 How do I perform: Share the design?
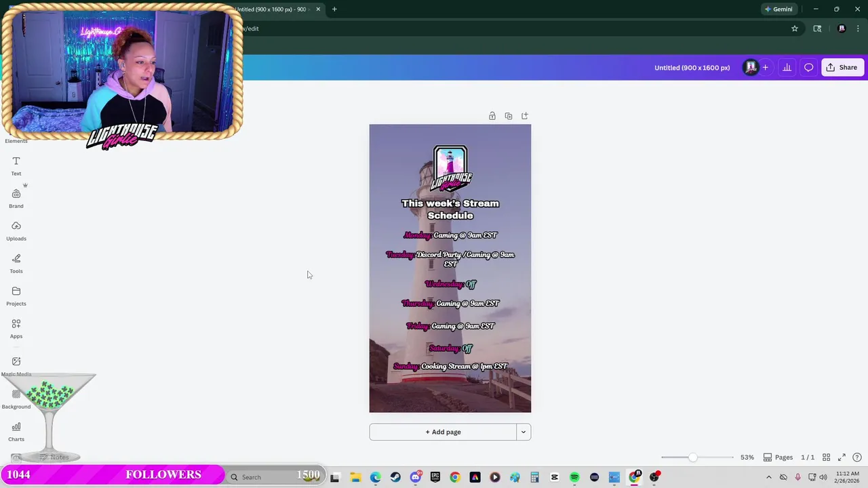(x=842, y=67)
